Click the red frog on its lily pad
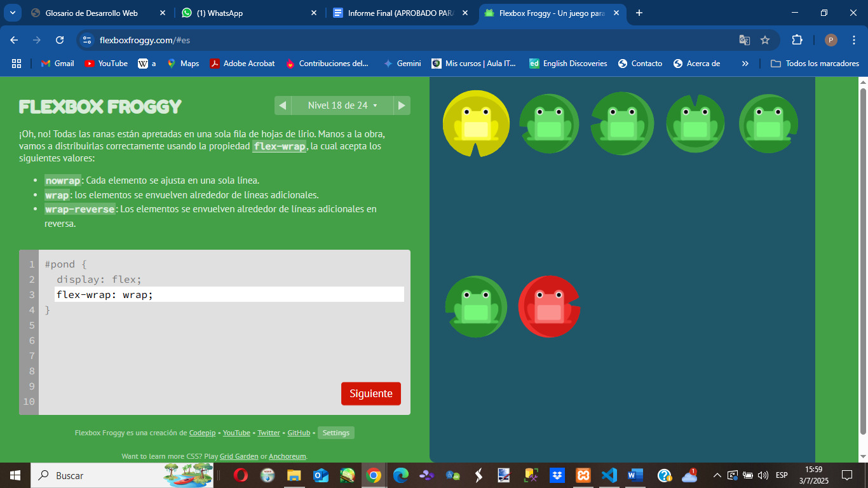Viewport: 868px width, 488px height. click(x=549, y=306)
